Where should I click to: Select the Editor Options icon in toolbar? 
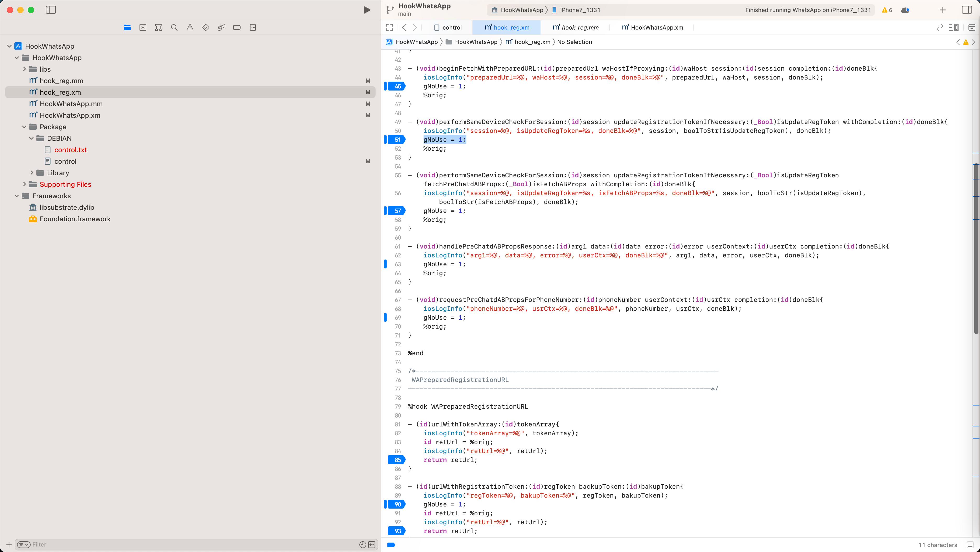(954, 27)
